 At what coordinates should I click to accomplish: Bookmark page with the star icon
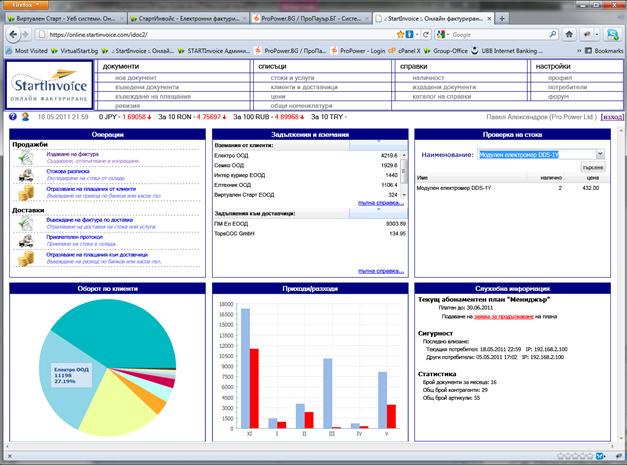tap(400, 35)
